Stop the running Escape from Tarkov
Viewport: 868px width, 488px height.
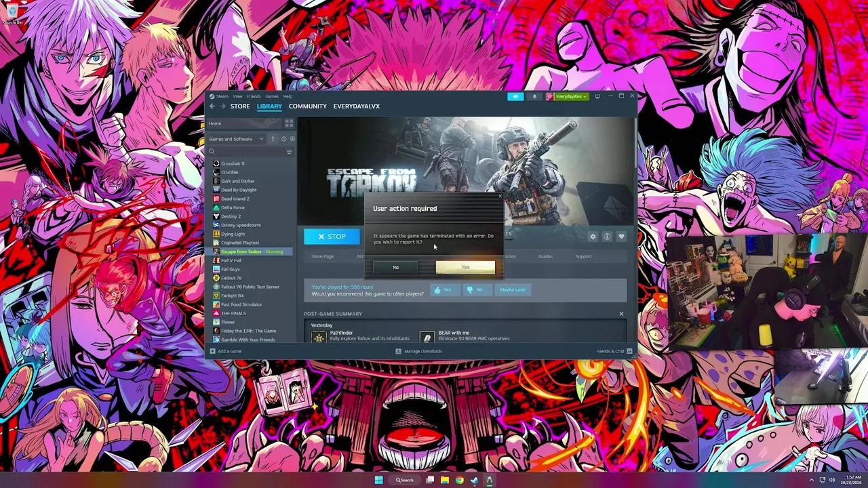pos(332,237)
